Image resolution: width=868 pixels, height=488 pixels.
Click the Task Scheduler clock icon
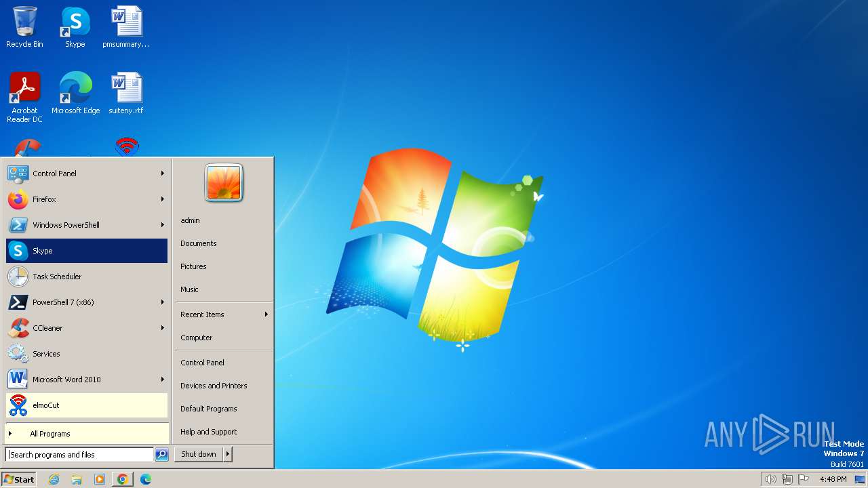point(18,277)
